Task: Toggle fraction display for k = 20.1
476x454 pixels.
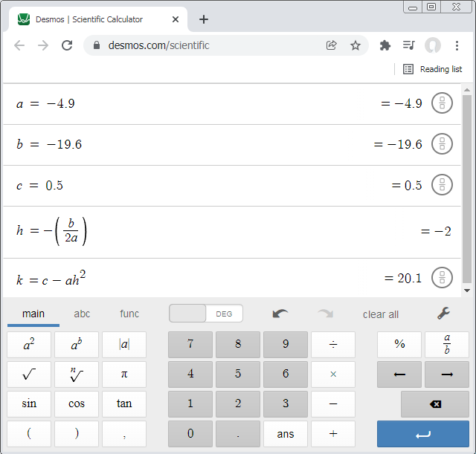Action: [x=442, y=277]
